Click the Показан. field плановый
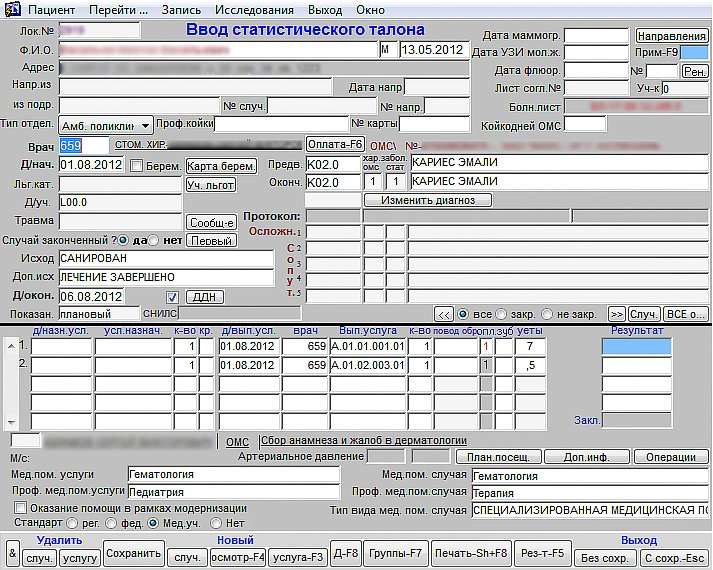The width and height of the screenshot is (713, 570). pyautogui.click(x=99, y=314)
